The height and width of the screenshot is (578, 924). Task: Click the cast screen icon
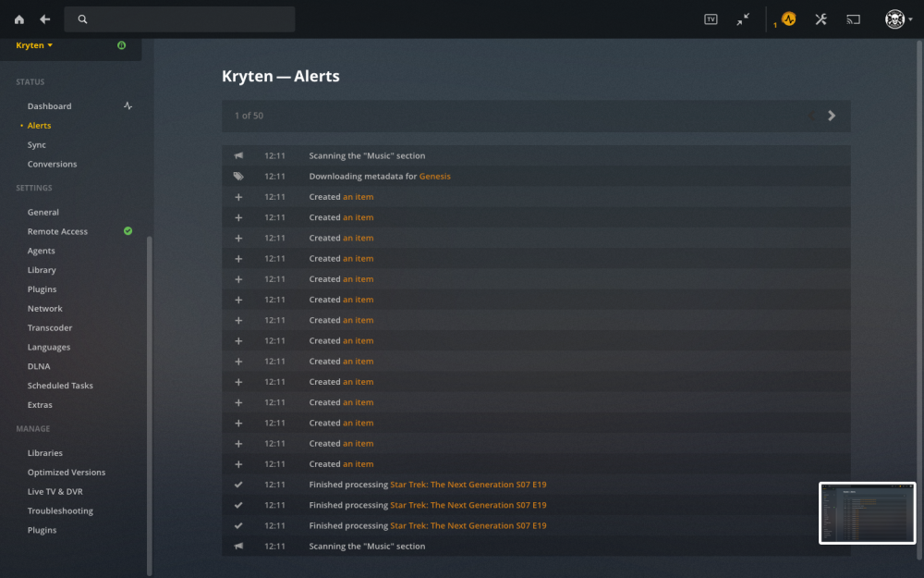click(x=853, y=19)
